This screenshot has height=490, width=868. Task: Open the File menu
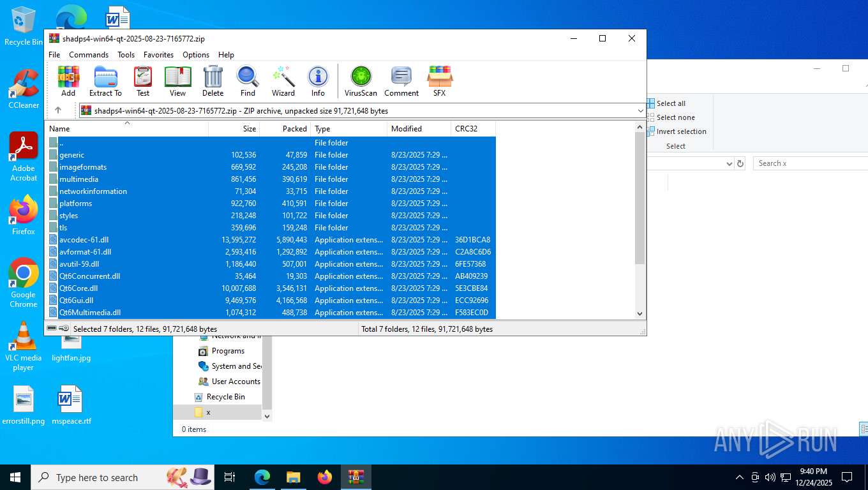(x=54, y=55)
